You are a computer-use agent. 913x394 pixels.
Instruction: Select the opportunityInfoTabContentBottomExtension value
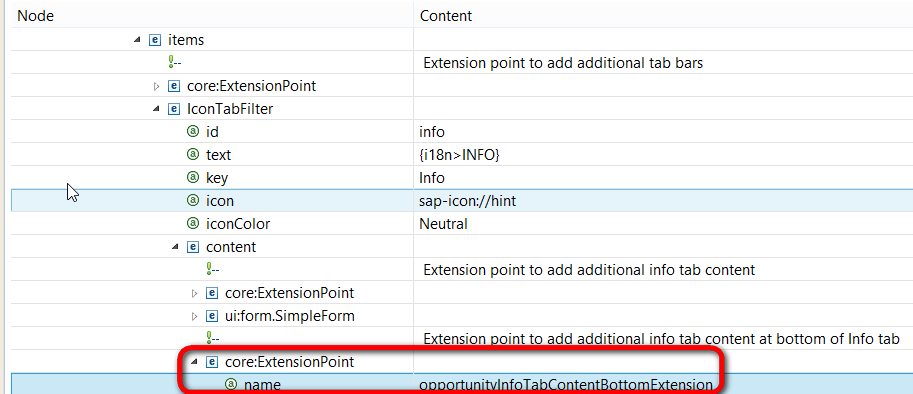(x=566, y=385)
